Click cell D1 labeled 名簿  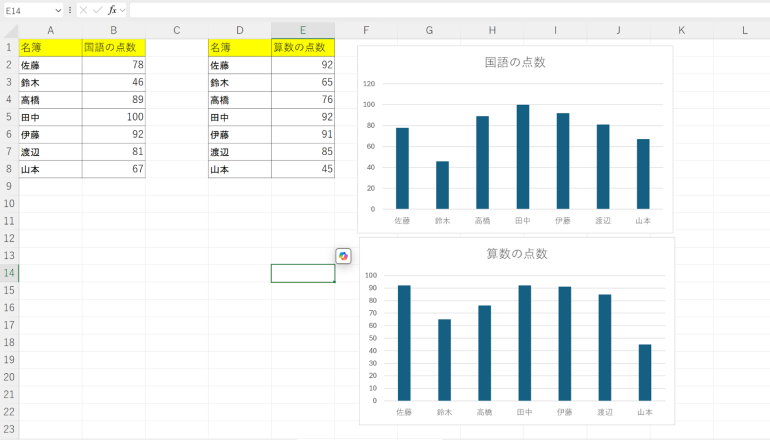[x=240, y=48]
